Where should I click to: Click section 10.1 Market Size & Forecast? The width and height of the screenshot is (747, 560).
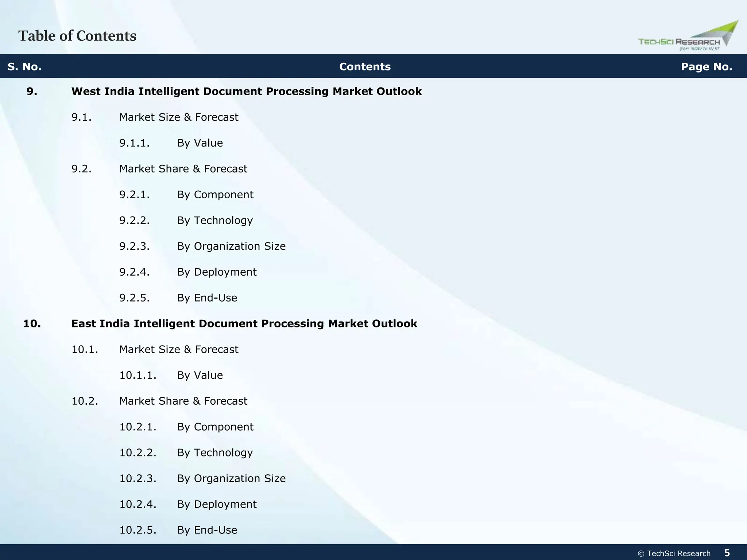point(179,349)
